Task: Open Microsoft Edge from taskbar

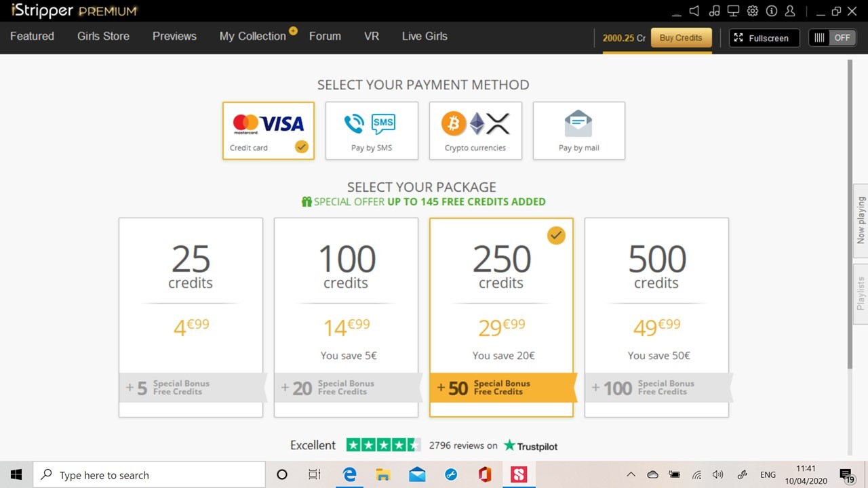Action: point(349,474)
